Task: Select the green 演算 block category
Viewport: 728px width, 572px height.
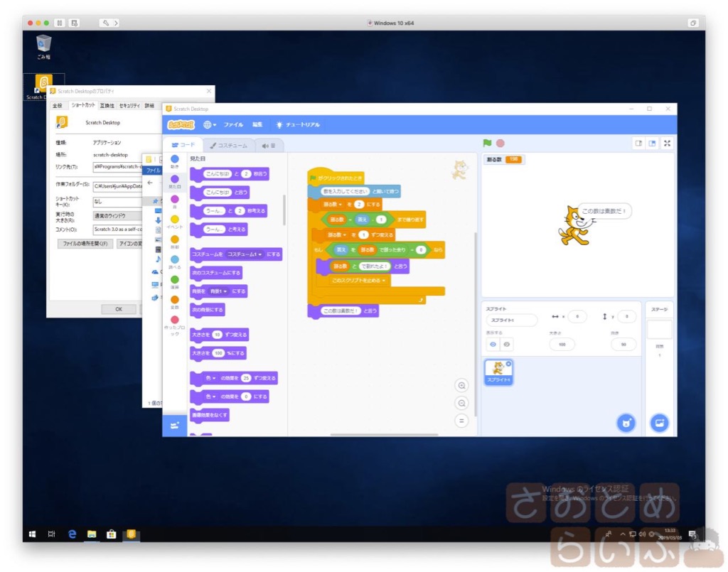Action: pos(175,280)
